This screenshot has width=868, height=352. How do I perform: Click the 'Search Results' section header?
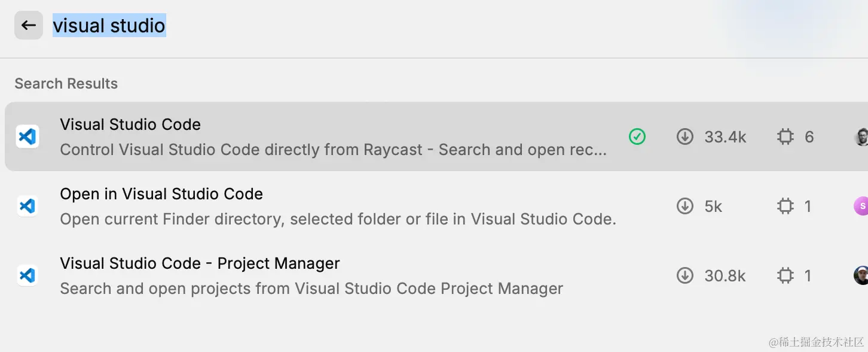tap(66, 84)
